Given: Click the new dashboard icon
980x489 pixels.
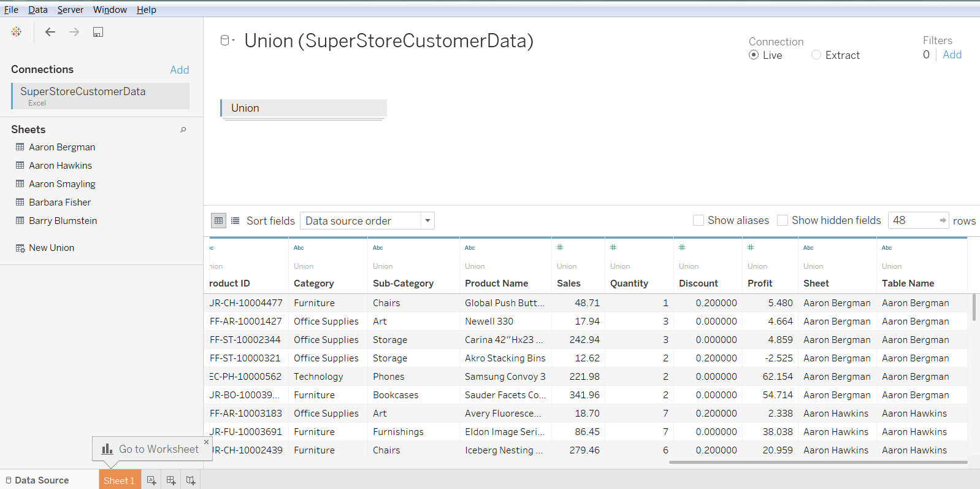Looking at the screenshot, I should click(x=171, y=480).
